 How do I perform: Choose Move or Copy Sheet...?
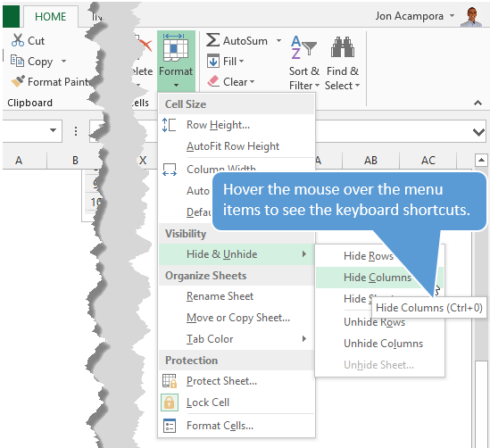coord(237,318)
